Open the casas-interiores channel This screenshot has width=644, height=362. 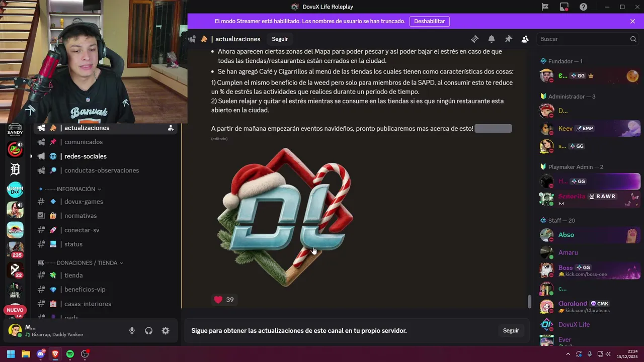106,304
